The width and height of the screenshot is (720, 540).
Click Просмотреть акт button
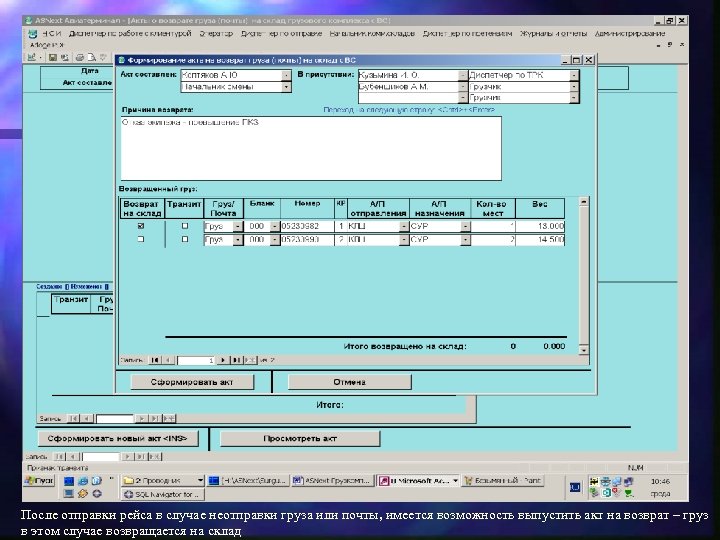coord(300,439)
